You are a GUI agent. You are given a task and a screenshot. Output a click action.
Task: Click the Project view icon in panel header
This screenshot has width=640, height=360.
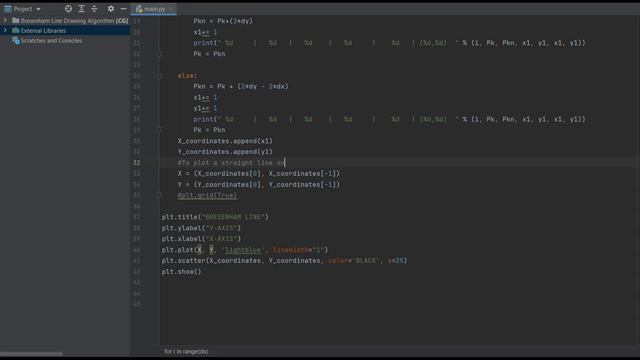(x=8, y=9)
